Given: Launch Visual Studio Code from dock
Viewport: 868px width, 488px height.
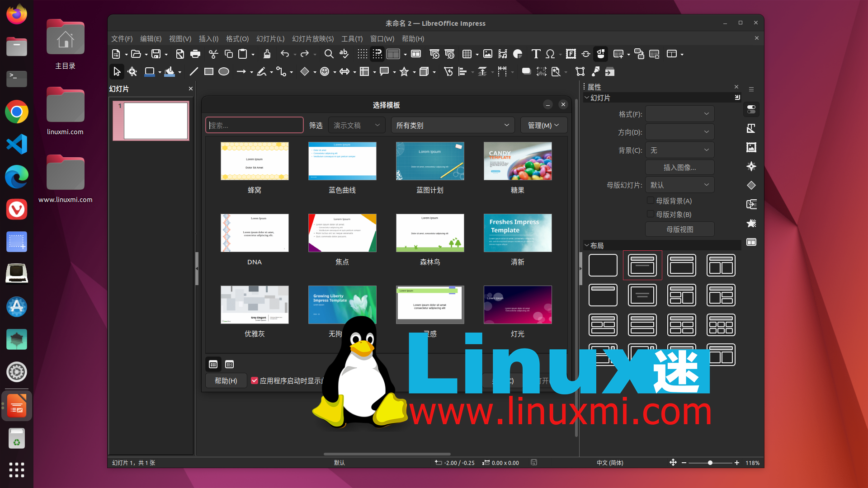Looking at the screenshot, I should point(17,144).
